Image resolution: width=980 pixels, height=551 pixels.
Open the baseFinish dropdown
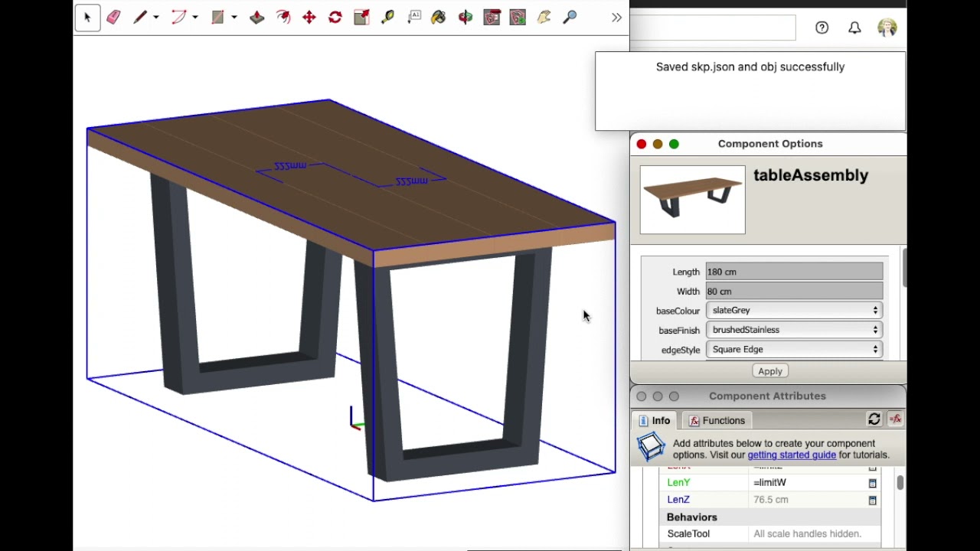click(794, 330)
